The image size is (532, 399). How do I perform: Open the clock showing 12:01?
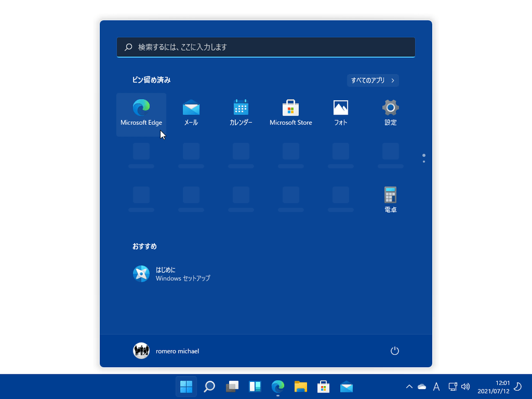pos(494,387)
